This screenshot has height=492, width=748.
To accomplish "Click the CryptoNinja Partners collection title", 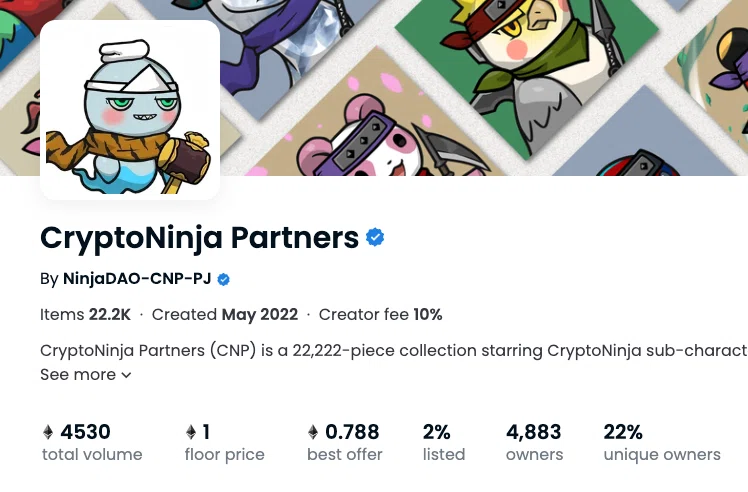I will coord(199,237).
